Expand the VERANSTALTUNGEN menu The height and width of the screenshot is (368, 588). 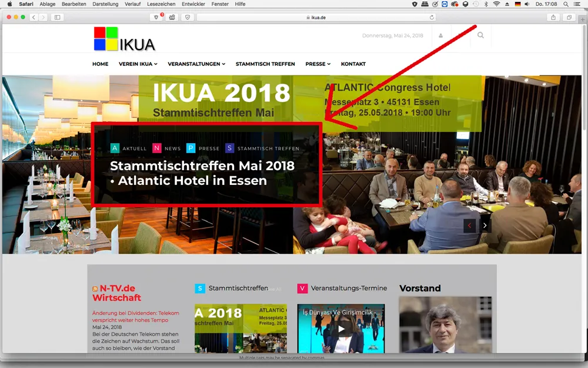(196, 64)
